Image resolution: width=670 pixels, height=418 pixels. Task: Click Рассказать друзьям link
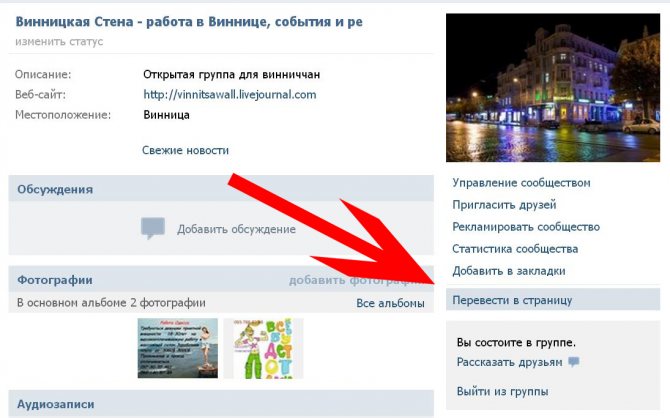[509, 362]
